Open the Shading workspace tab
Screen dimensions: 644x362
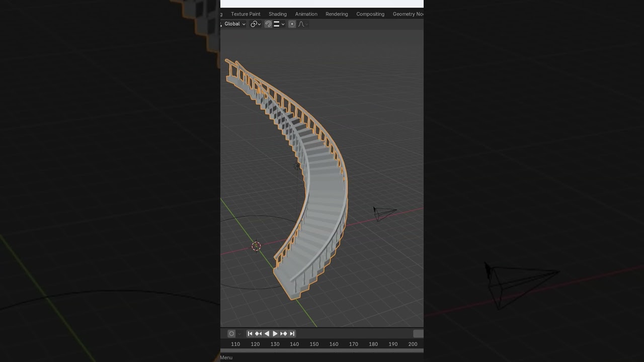pos(278,14)
